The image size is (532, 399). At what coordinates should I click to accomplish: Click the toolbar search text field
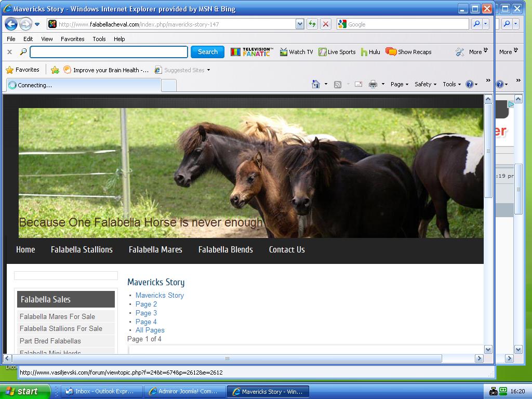tap(109, 52)
